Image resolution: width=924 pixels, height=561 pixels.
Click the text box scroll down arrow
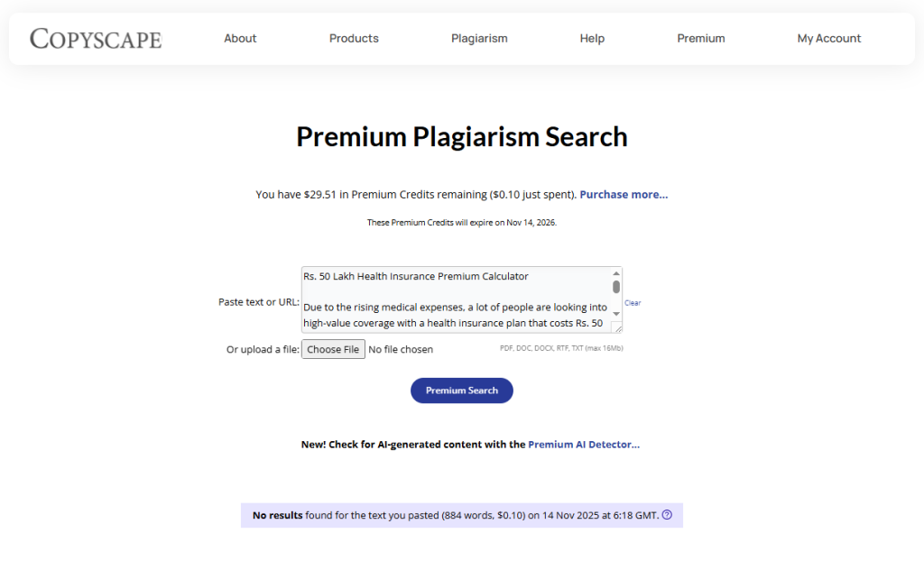616,313
